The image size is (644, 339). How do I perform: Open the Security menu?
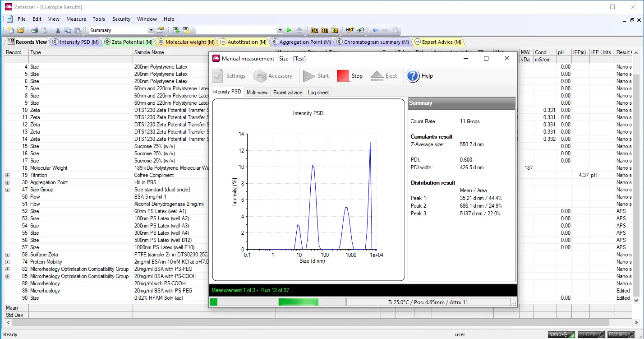(121, 19)
